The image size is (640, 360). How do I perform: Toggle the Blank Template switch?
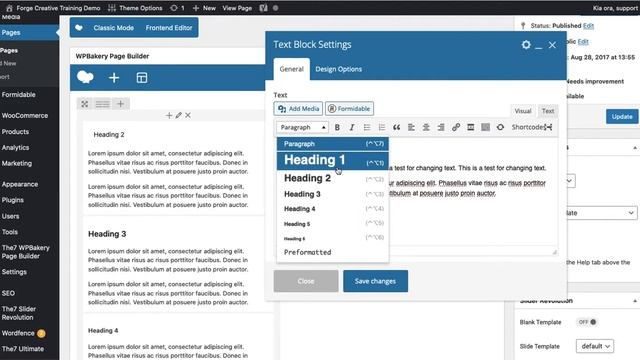pos(587,322)
